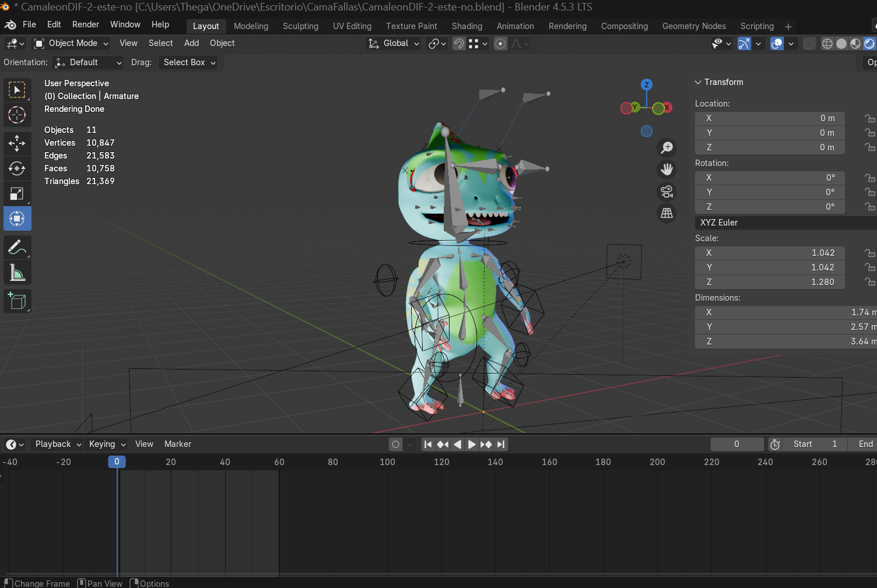Toggle auto keying record button
Viewport: 877px width, 588px height.
pyautogui.click(x=396, y=445)
